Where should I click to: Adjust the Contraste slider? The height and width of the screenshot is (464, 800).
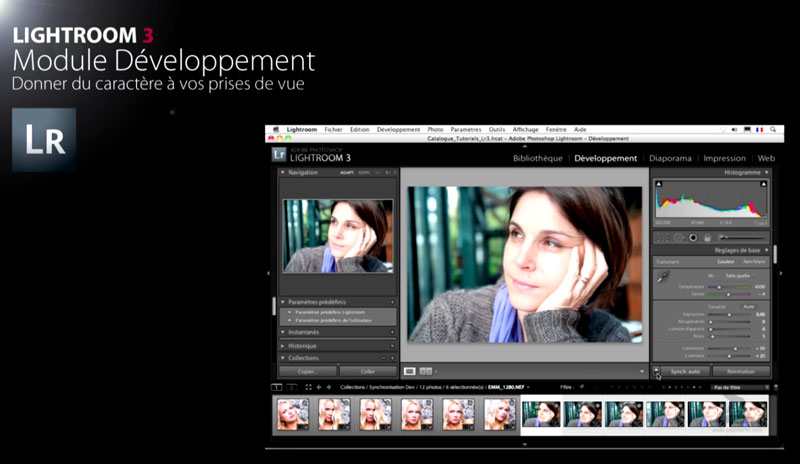click(x=729, y=356)
